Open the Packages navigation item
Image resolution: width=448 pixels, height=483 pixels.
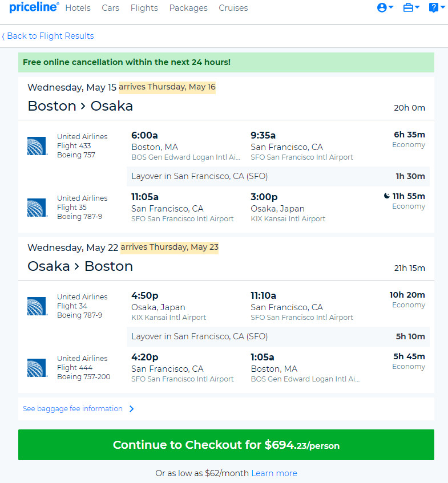coord(188,8)
